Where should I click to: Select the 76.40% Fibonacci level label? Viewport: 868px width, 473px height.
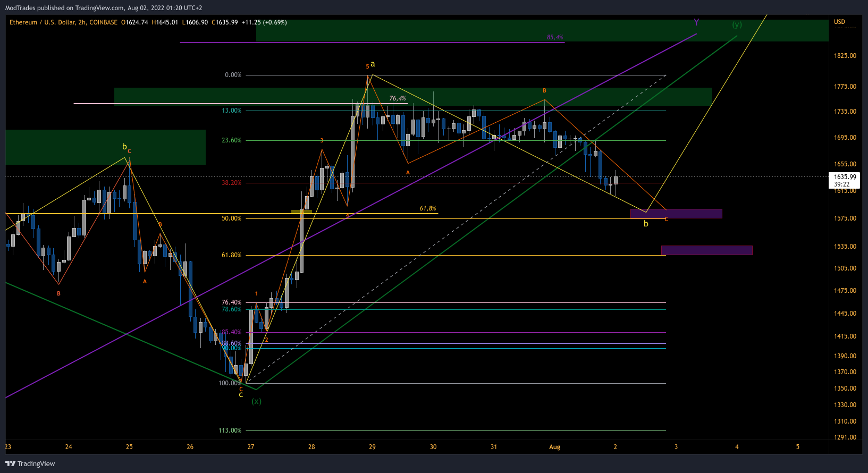coord(232,302)
